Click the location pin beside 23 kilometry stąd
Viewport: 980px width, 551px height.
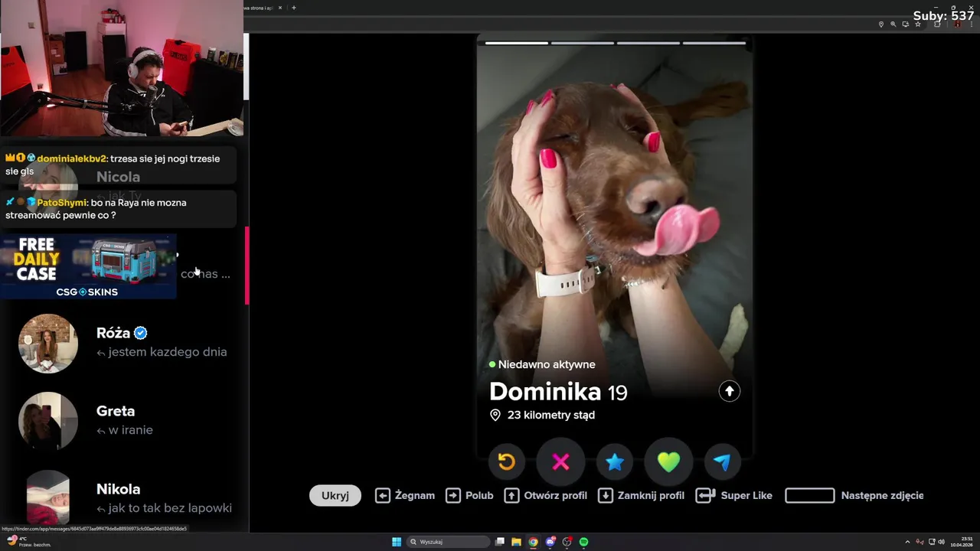pyautogui.click(x=495, y=415)
